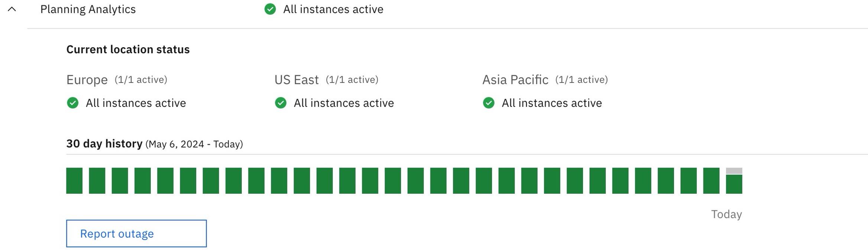Click the Today label under history bars
This screenshot has height=252, width=868.
coord(726,214)
